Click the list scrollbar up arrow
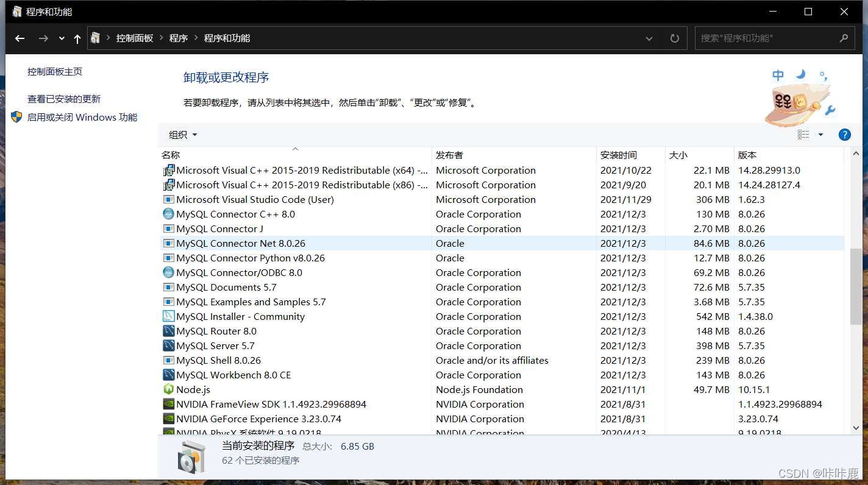 856,154
